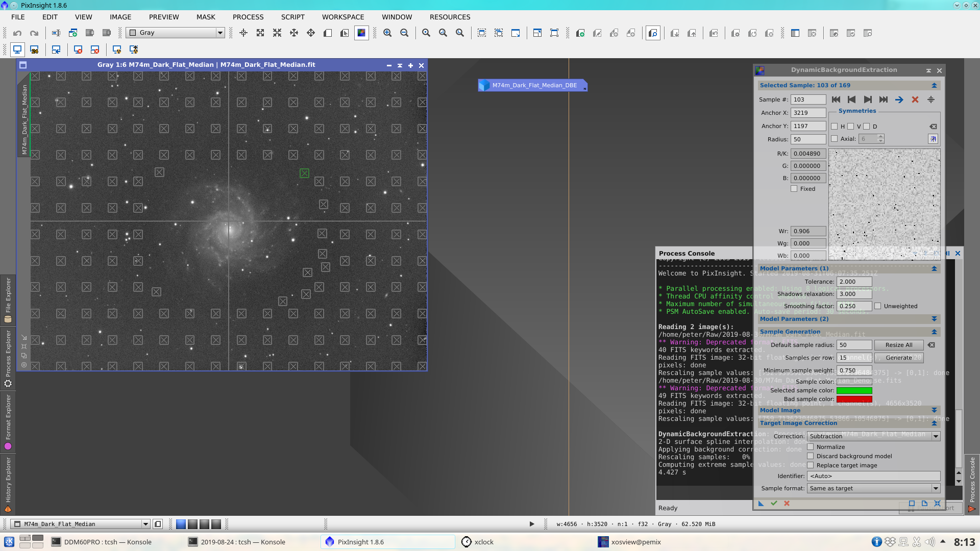The image size is (980, 551).
Task: Open History Explorer side panel
Action: (8, 484)
